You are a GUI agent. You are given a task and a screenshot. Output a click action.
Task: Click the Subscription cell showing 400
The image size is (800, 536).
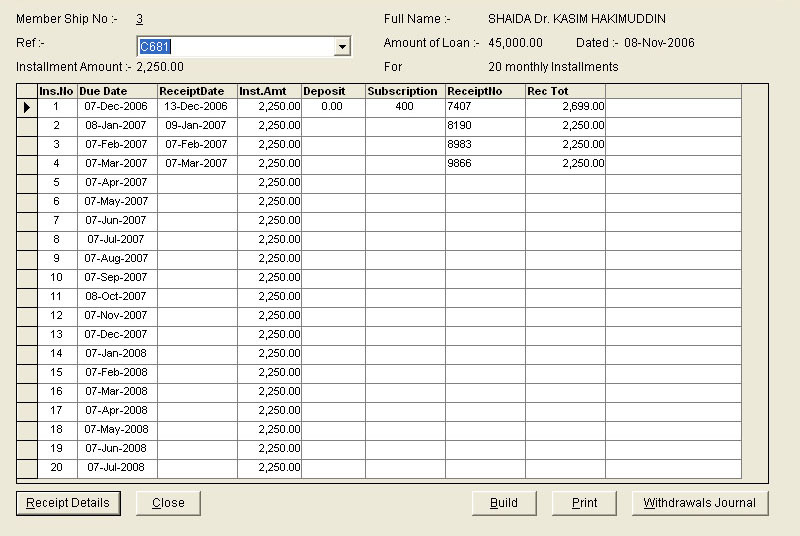tap(405, 106)
